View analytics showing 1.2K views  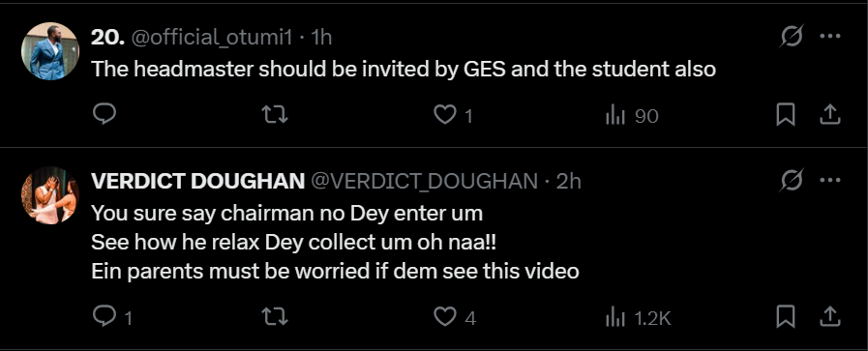[x=638, y=317]
